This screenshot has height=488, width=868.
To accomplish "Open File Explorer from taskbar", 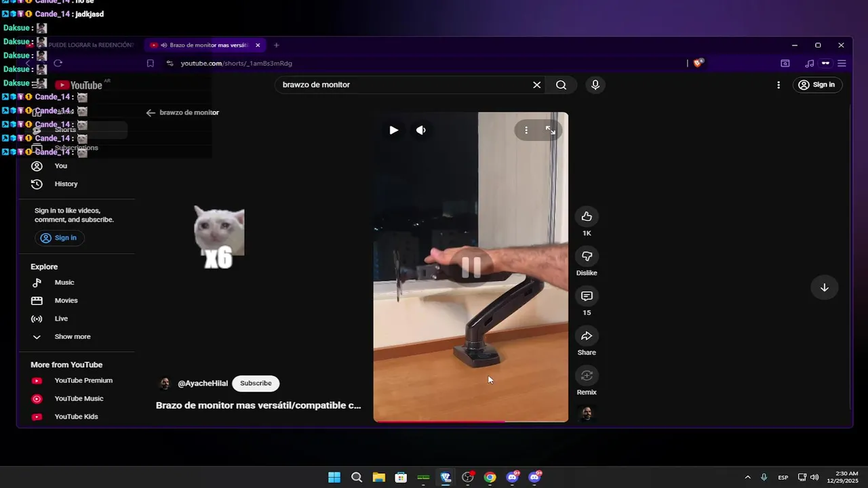I will tap(378, 477).
